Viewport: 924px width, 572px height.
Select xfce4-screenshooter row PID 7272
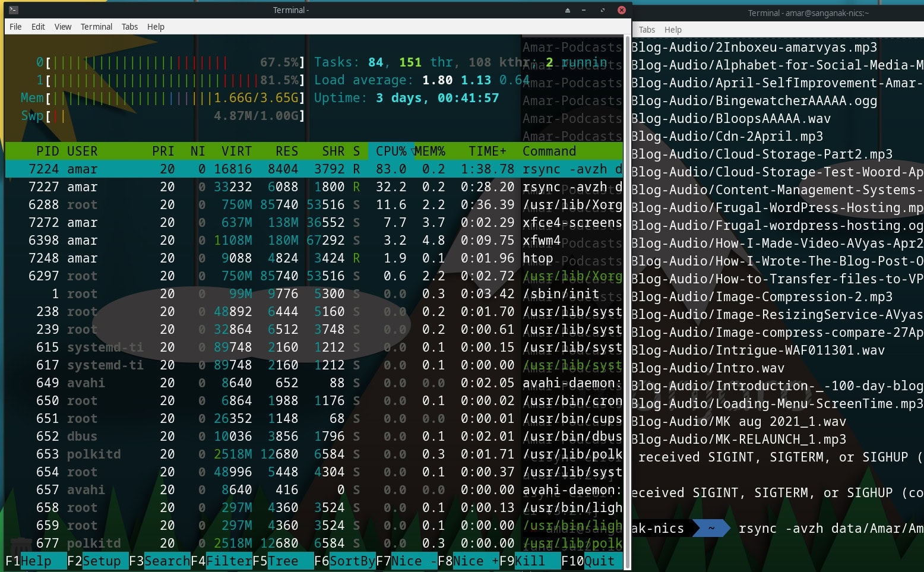314,222
